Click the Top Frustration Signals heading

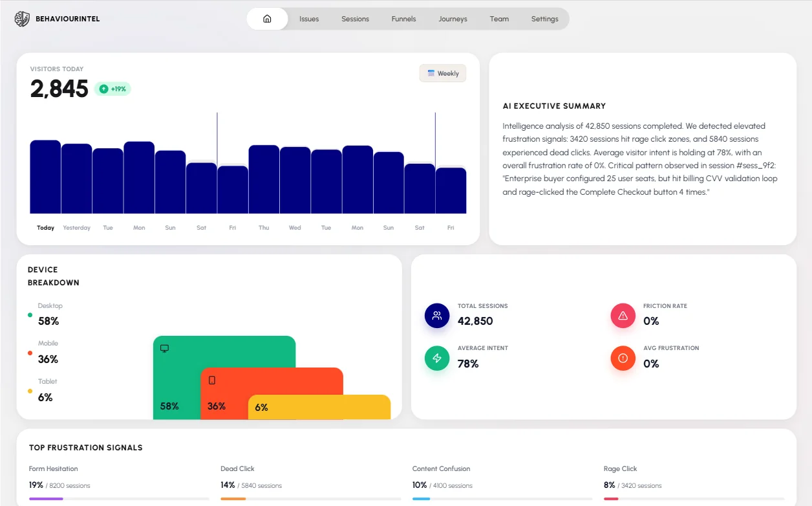[x=86, y=448]
